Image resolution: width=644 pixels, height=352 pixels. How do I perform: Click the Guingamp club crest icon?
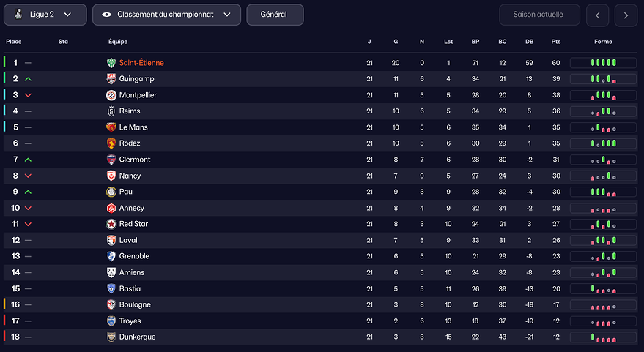[x=111, y=79]
